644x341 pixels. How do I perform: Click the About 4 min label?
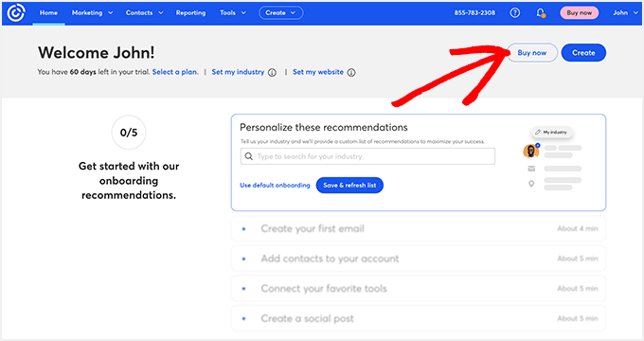pos(578,228)
